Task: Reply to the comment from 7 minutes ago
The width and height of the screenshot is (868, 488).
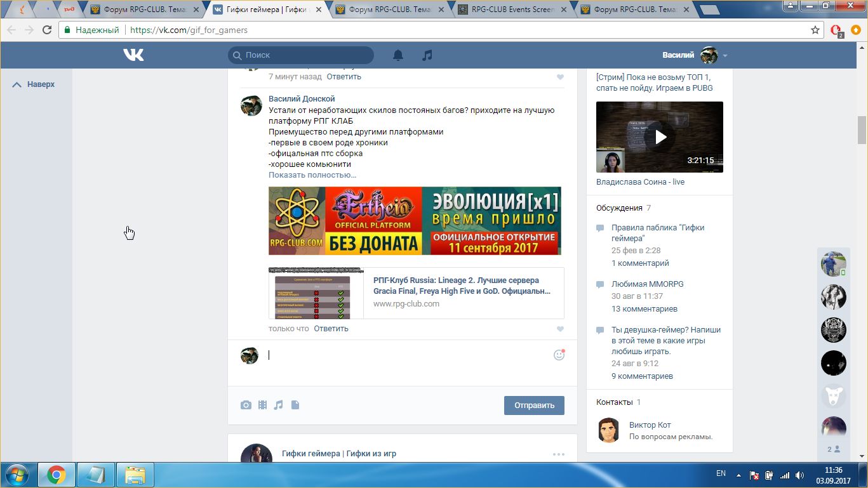Action: pyautogui.click(x=344, y=77)
